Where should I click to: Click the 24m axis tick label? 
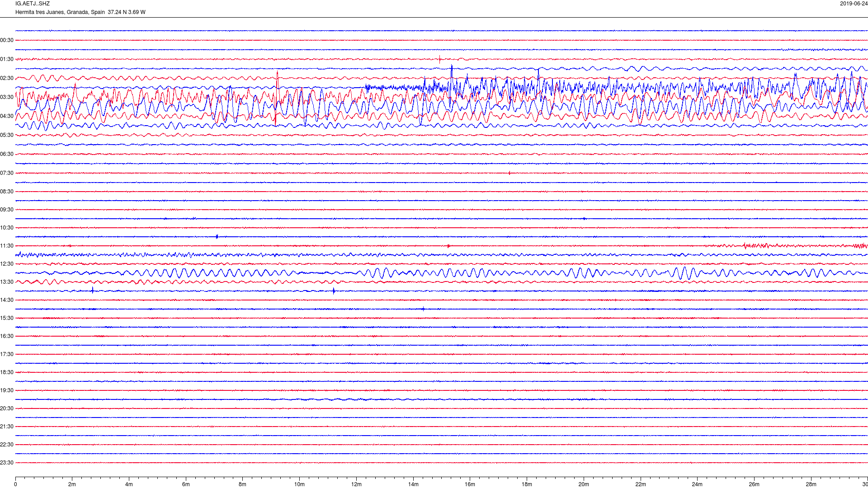[697, 484]
